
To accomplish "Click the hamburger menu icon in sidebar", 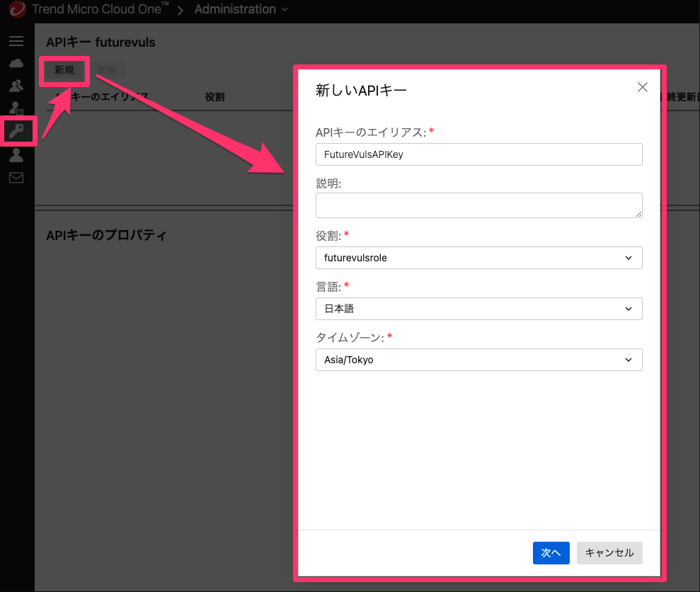I will tap(16, 41).
